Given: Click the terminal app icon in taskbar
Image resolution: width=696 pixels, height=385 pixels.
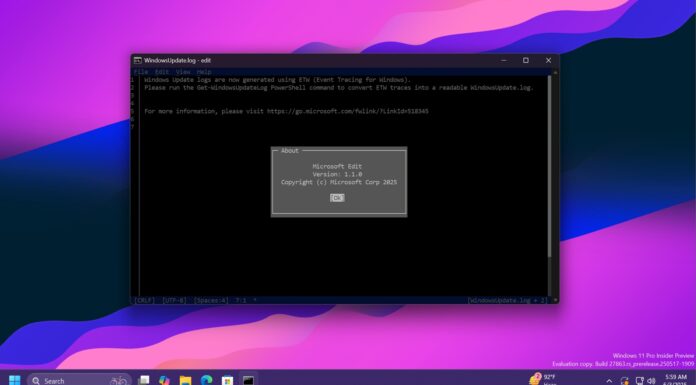Looking at the screenshot, I should pyautogui.click(x=248, y=380).
